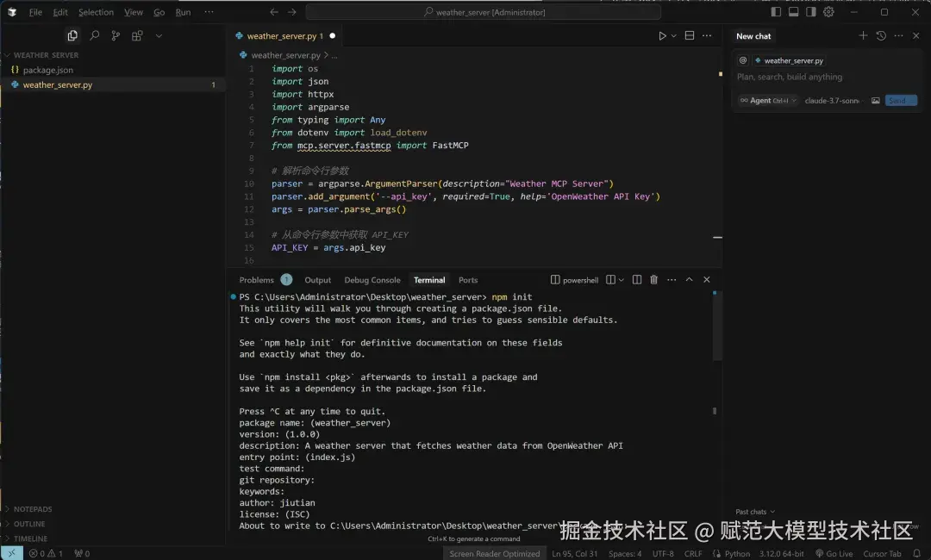Close the chat panel
This screenshot has height=560, width=931.
[915, 35]
